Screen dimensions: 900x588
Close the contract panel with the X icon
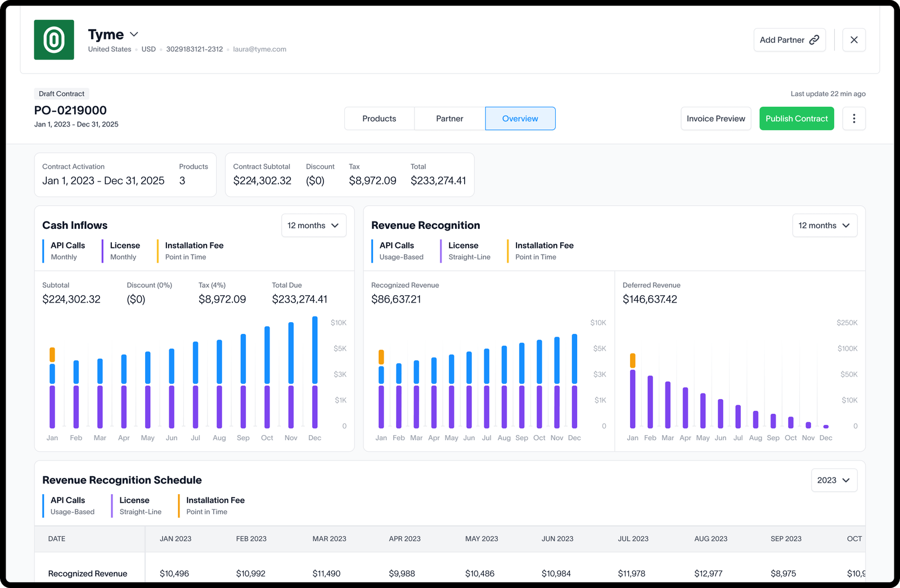[854, 39]
